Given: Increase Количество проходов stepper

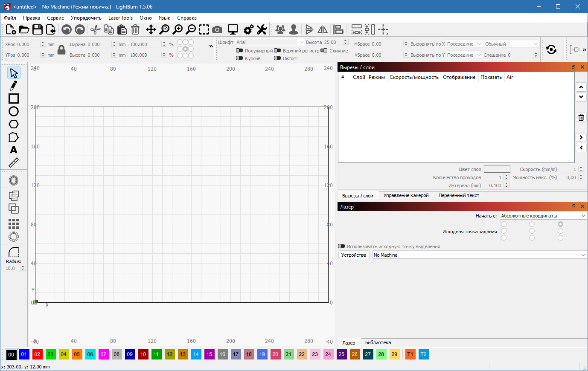Looking at the screenshot, I should coord(506,176).
